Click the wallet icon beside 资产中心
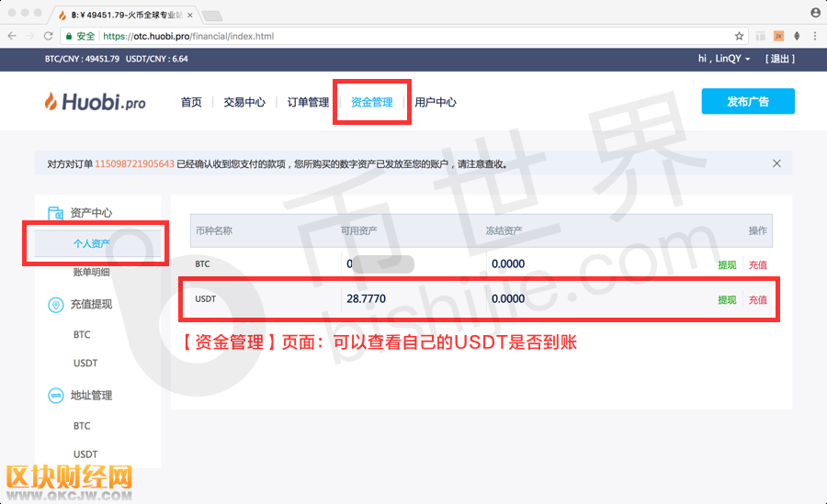Screen dimensions: 827x504 [x=55, y=213]
